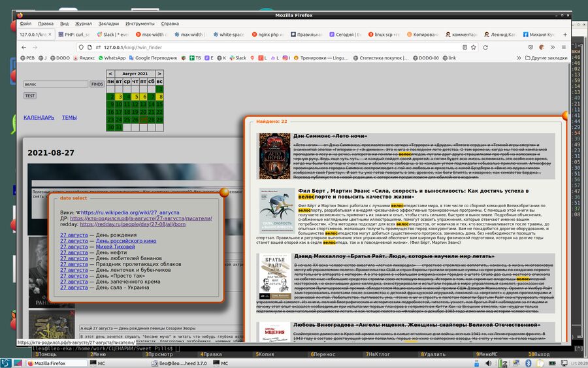Viewport: 588px width, 368px height.
Task: Select calendar day 27
Action: [x=143, y=120]
